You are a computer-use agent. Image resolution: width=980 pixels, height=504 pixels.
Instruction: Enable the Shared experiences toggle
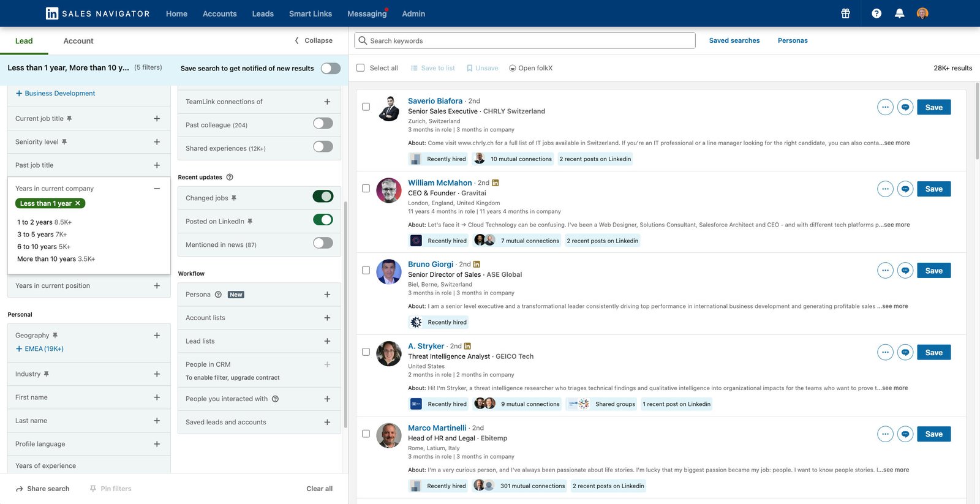point(323,147)
